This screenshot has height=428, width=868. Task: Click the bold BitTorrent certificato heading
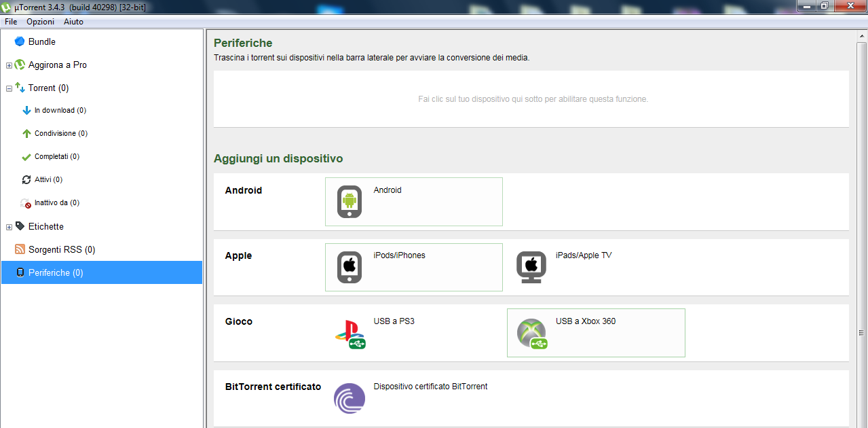(273, 387)
